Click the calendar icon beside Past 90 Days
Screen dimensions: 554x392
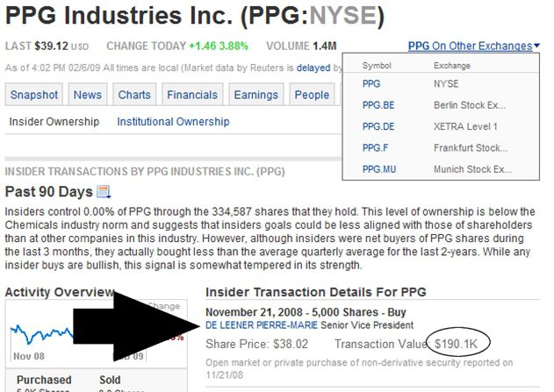click(x=104, y=191)
